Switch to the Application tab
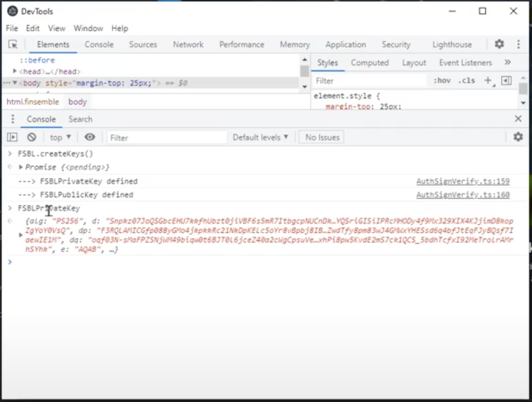Image resolution: width=532 pixels, height=402 pixels. (346, 44)
